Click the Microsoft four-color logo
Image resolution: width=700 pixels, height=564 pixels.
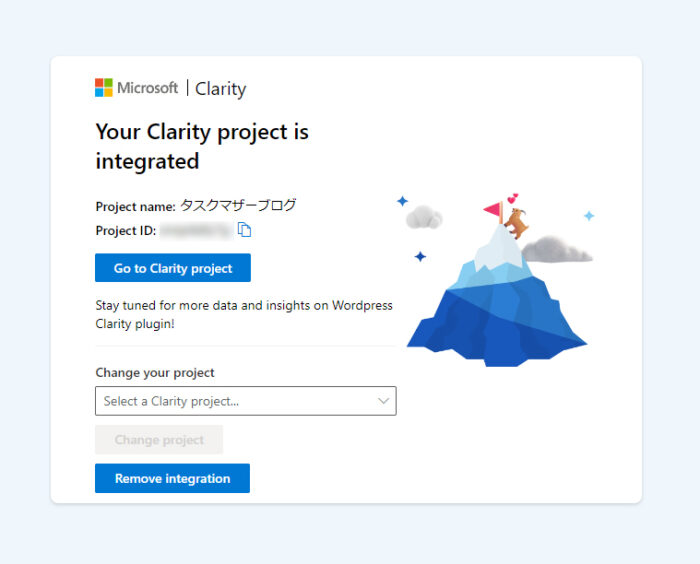tap(104, 88)
